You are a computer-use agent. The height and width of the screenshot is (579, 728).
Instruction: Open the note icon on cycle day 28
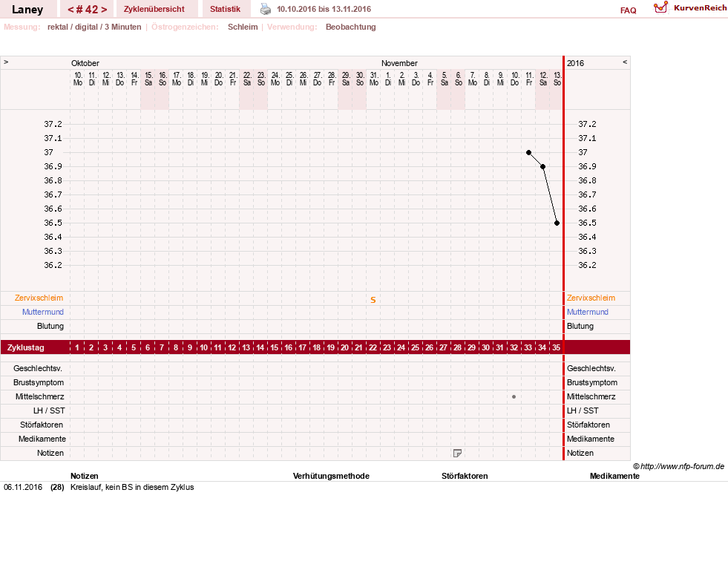click(x=457, y=453)
